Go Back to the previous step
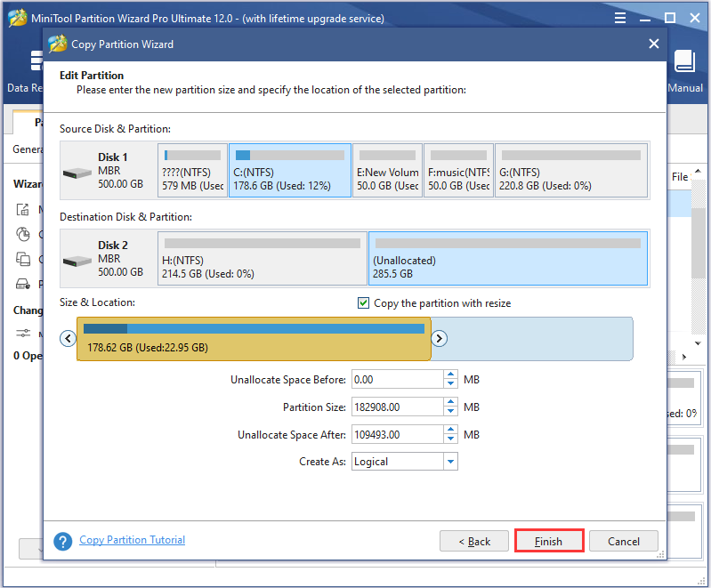711x588 pixels. (x=473, y=541)
